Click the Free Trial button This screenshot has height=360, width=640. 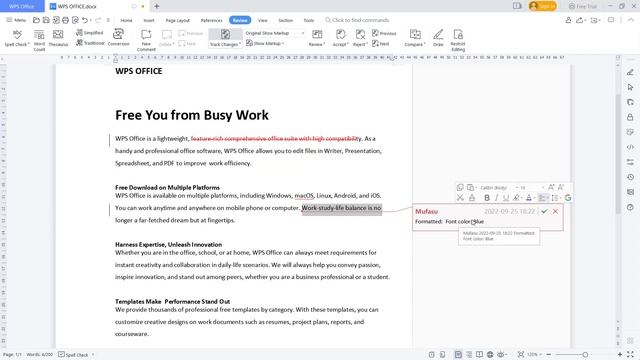tap(582, 6)
